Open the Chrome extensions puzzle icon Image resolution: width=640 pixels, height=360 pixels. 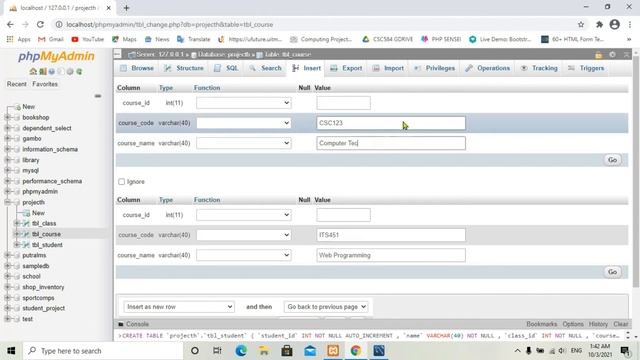[599, 24]
